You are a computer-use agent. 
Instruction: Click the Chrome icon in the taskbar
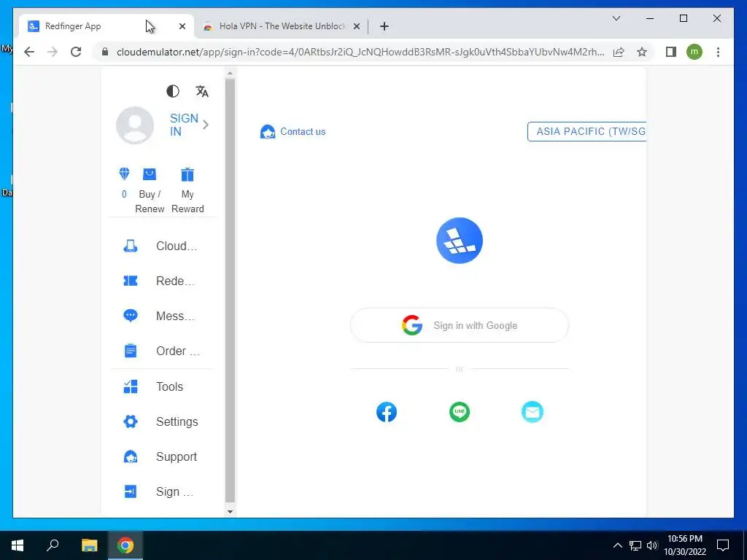[125, 545]
